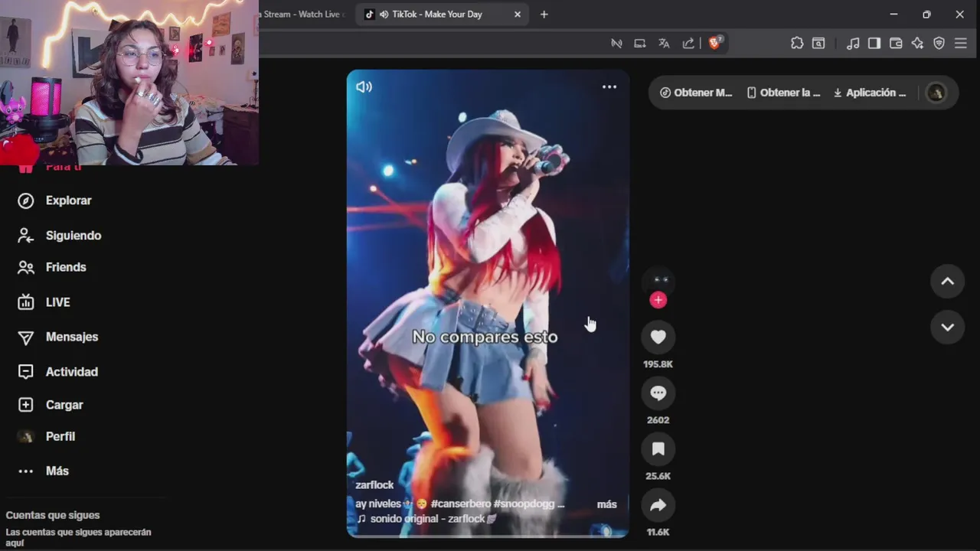Click the share page icon in address bar
The height and width of the screenshot is (551, 980).
tap(688, 44)
